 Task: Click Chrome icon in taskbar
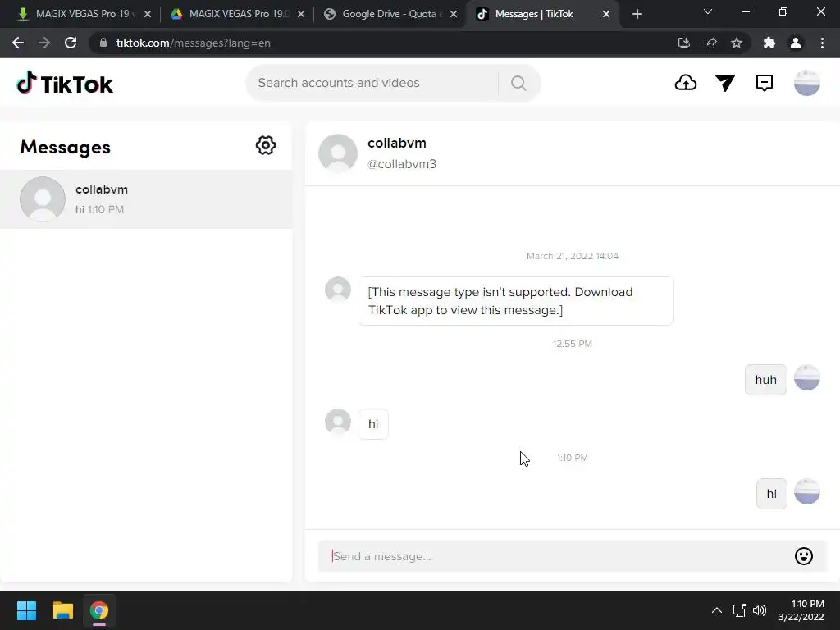[x=99, y=610]
